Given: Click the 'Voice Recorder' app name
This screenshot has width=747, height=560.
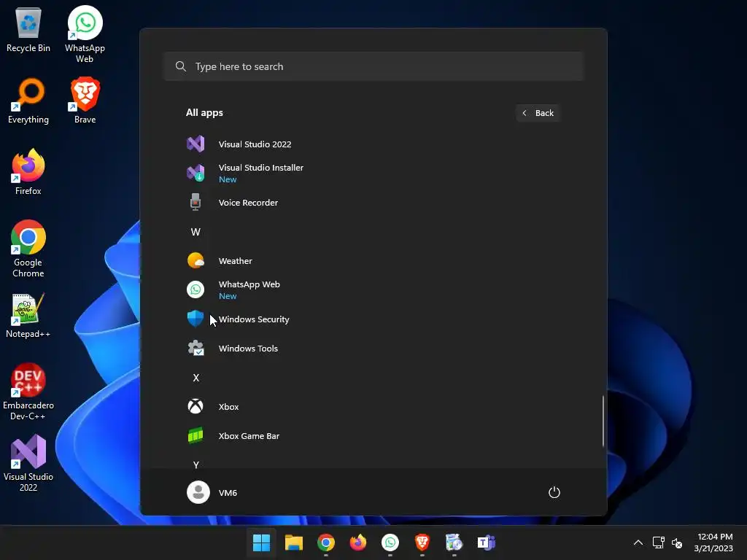Looking at the screenshot, I should coord(248,203).
